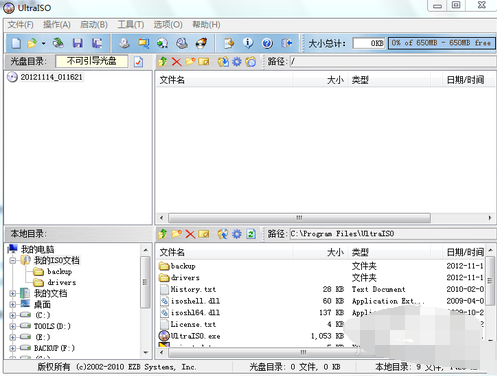Expand the TOOLS (D:) drive node
The width and height of the screenshot is (497, 376).
coord(13,326)
